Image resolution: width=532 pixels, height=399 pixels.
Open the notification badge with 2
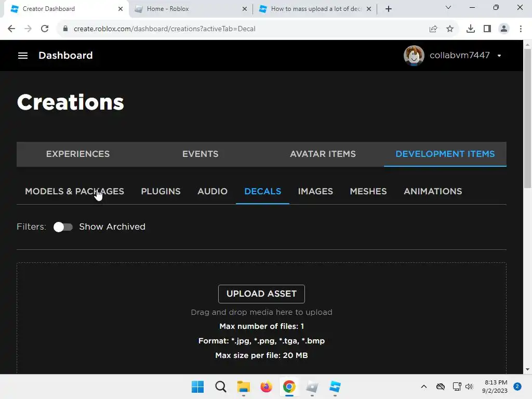click(x=517, y=387)
